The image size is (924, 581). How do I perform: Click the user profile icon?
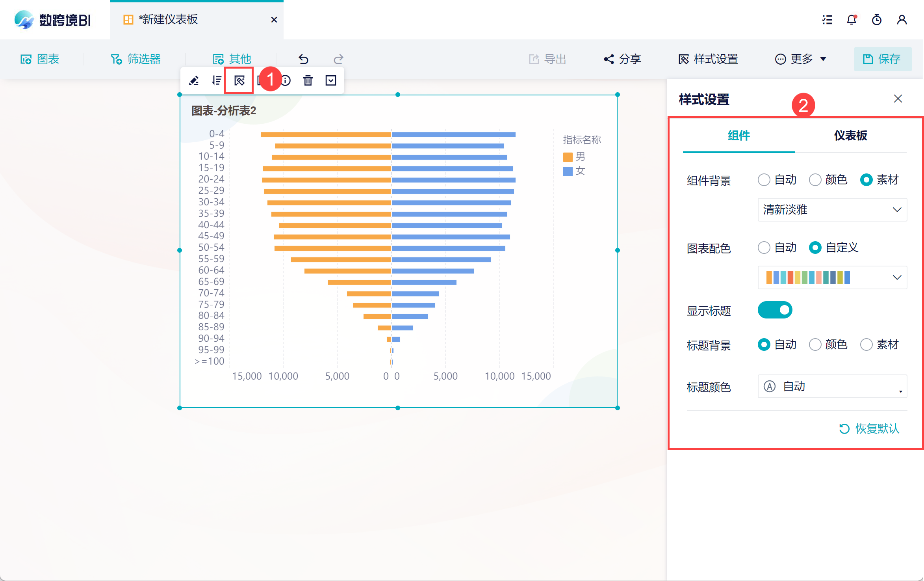[x=902, y=20]
